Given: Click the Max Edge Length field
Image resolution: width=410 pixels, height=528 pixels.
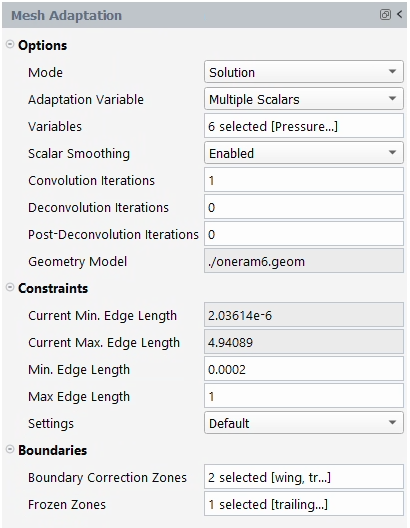Looking at the screenshot, I should pos(304,396).
